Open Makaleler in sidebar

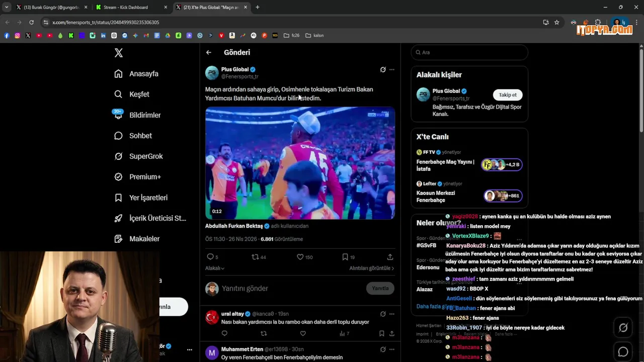tap(137, 239)
